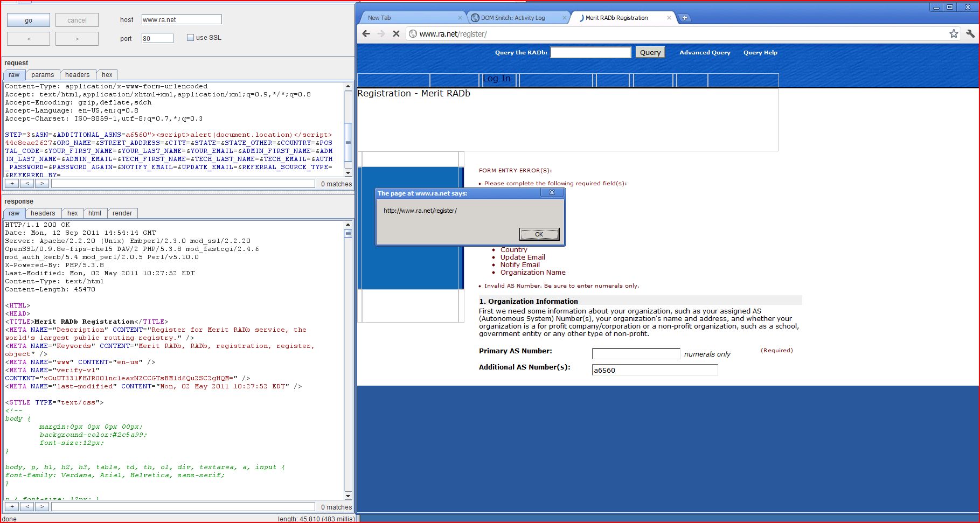This screenshot has height=523, width=980.
Task: Close the DOM Snitch Activity Log tab
Action: pyautogui.click(x=564, y=18)
